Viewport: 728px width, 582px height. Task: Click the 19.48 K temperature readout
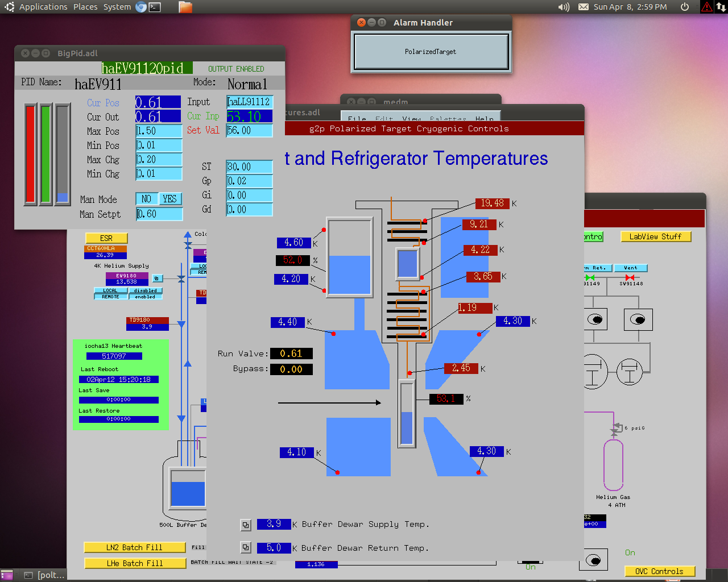click(x=492, y=203)
